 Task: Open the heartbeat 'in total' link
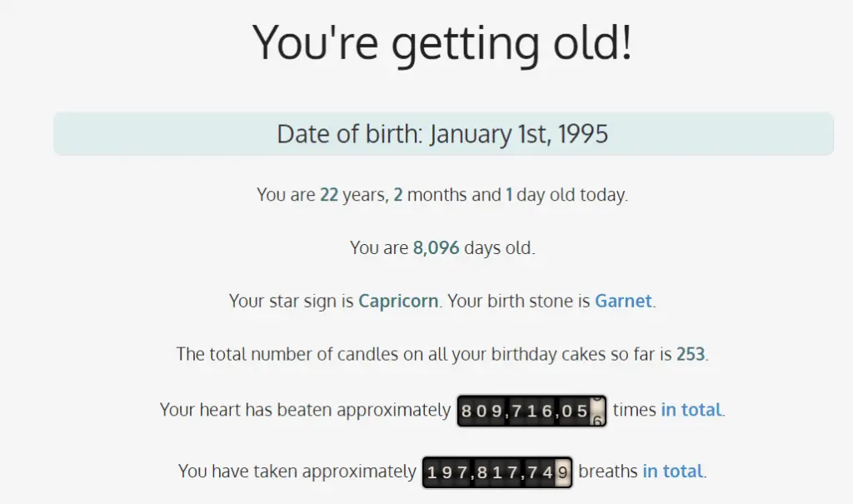tap(691, 409)
